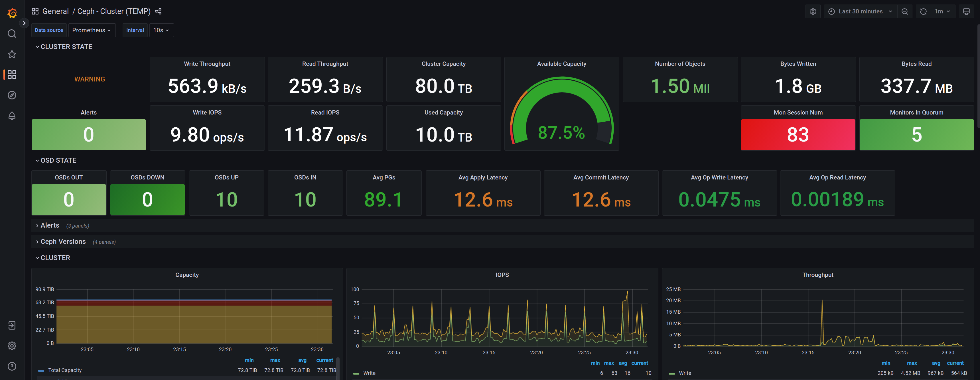Share the dashboard using the share icon
This screenshot has width=980, height=380.
[x=158, y=11]
